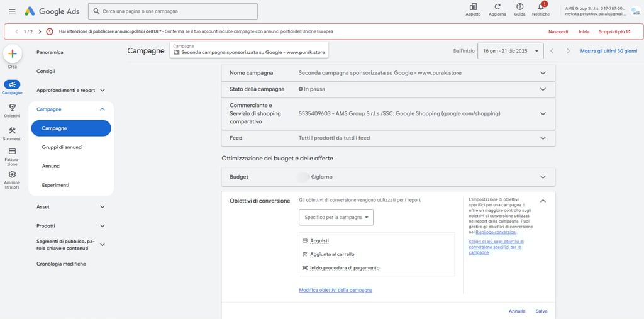Screen dimensions: 644x319
Task: Click the Aggiunta al carrello cart icon
Action: pyautogui.click(x=305, y=254)
